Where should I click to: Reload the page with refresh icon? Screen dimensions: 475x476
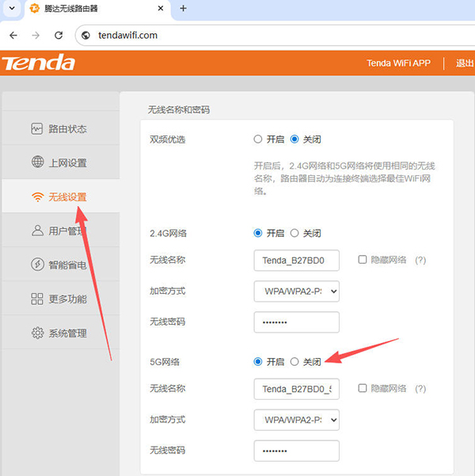click(59, 36)
